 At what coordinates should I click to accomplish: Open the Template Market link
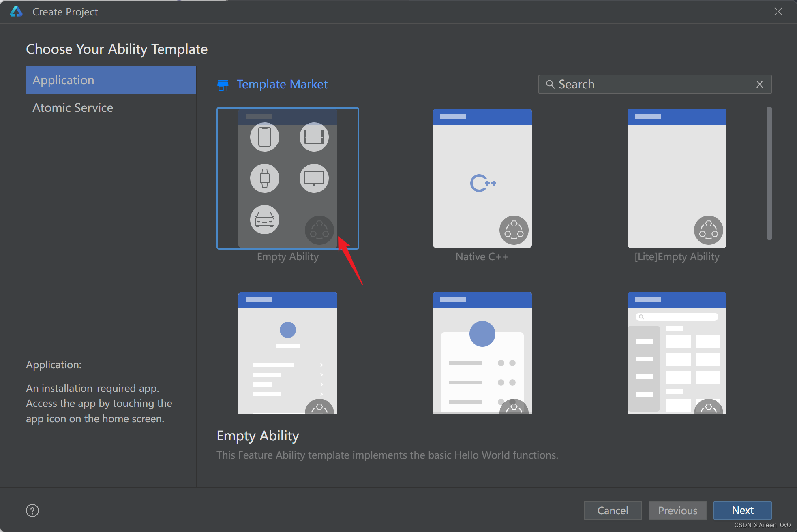(282, 84)
